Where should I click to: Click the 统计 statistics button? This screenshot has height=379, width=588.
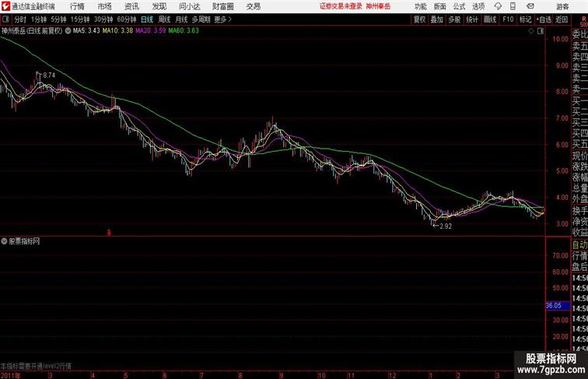(x=472, y=19)
